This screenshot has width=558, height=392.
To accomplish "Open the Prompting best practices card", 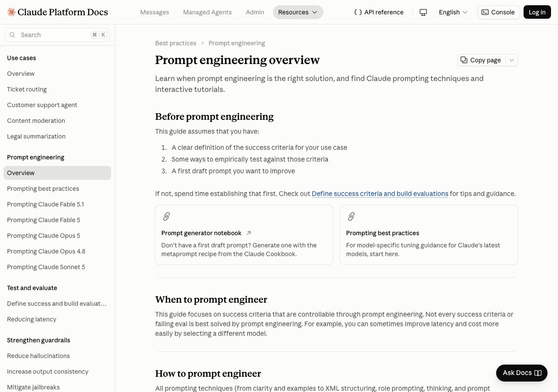I will tap(429, 235).
